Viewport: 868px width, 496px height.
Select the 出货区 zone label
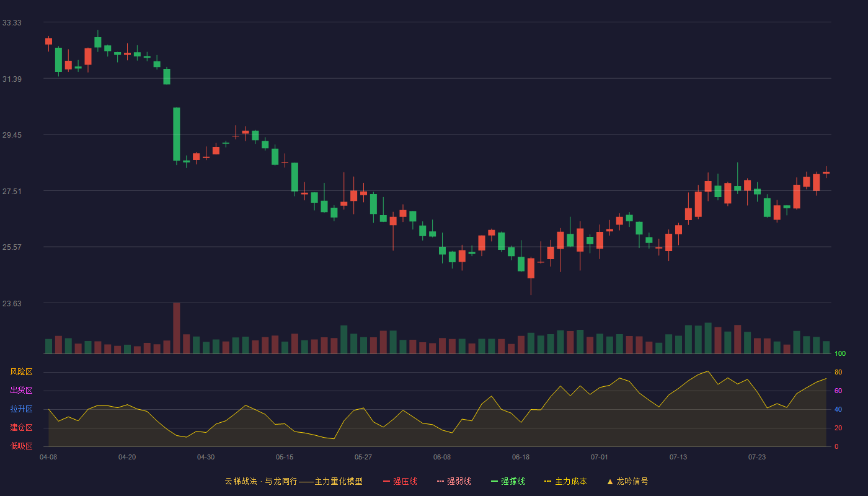pos(21,391)
